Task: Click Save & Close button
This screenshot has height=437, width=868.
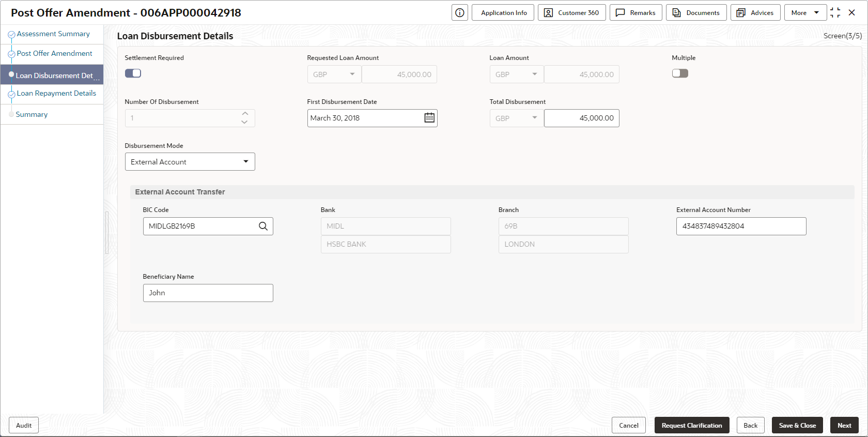Action: [x=797, y=425]
